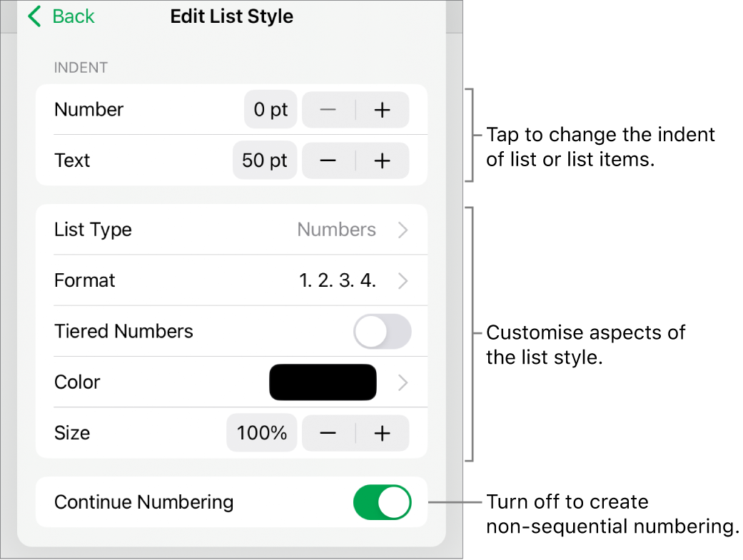Toggle the Tiered Numbers switch off
The width and height of the screenshot is (743, 560).
click(383, 331)
